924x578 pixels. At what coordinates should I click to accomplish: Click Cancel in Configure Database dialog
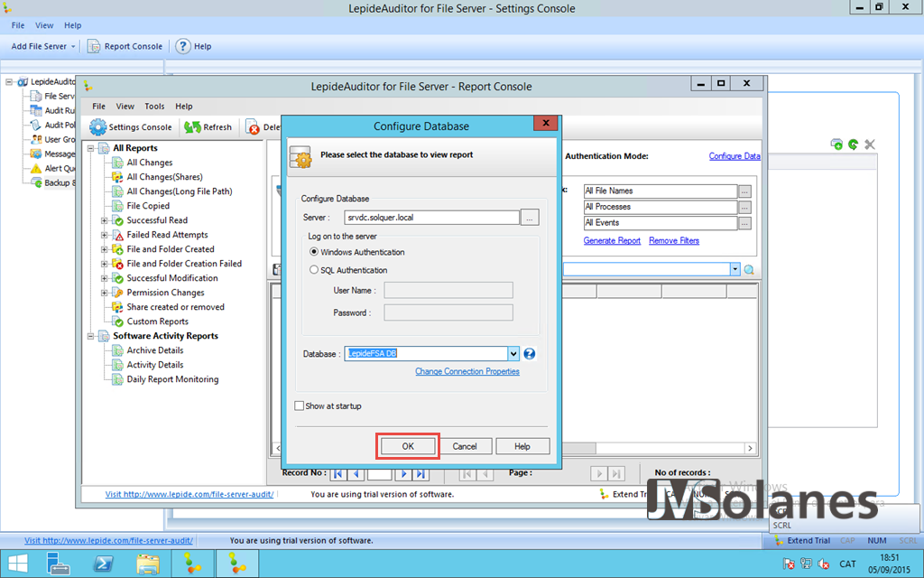click(x=465, y=446)
